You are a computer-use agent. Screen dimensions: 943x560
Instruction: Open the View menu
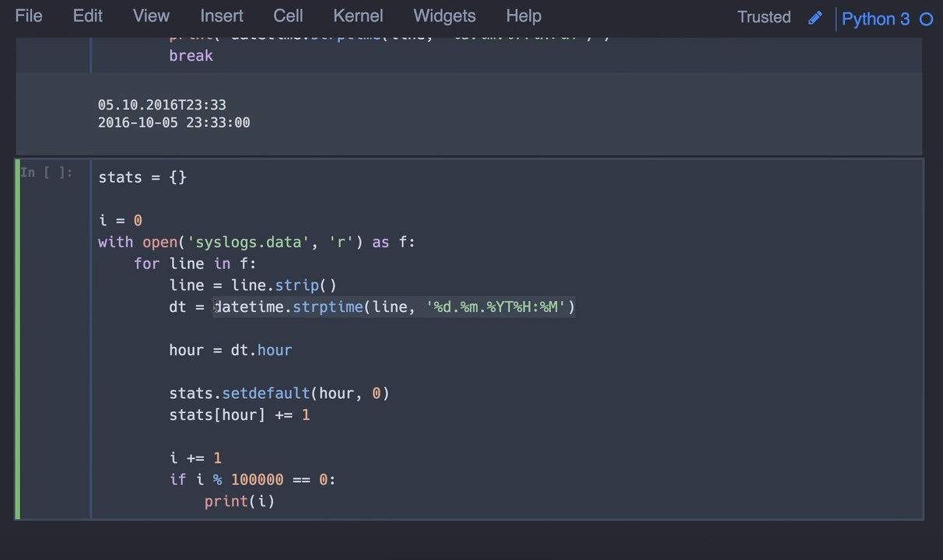151,16
